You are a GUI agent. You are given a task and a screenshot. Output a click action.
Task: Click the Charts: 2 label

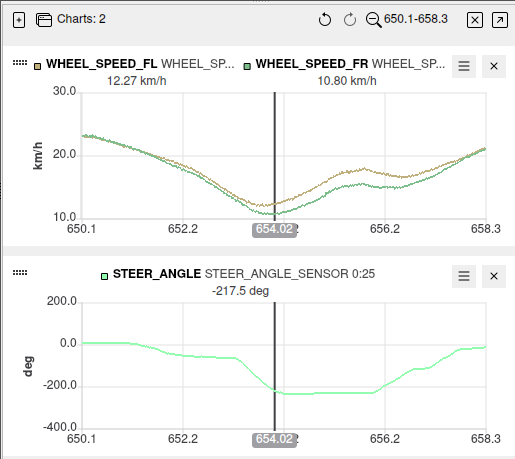pyautogui.click(x=81, y=19)
